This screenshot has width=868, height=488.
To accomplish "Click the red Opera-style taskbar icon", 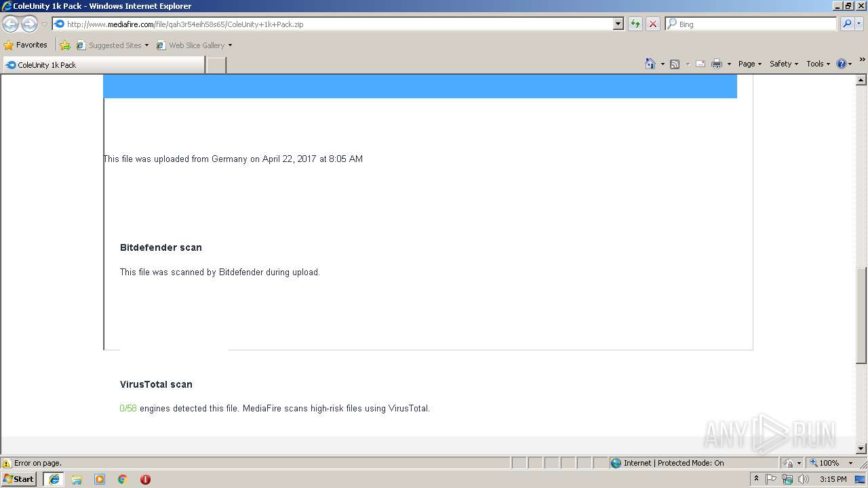I will coord(145,479).
